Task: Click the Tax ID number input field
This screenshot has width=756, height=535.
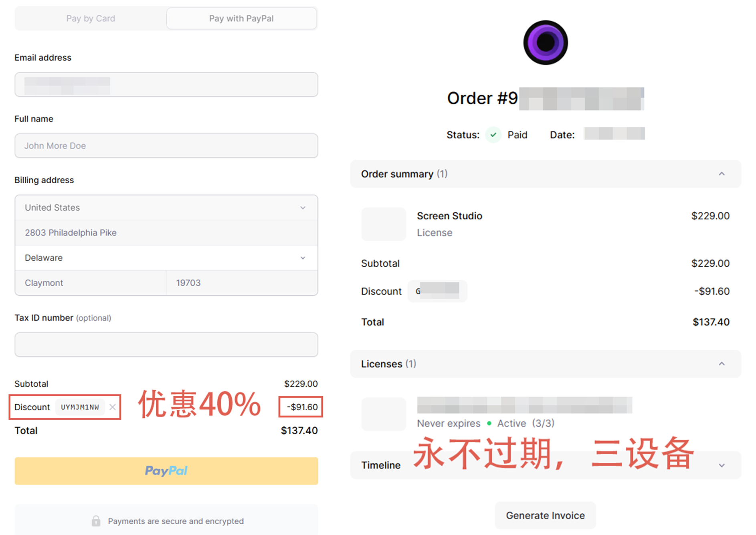Action: (166, 345)
